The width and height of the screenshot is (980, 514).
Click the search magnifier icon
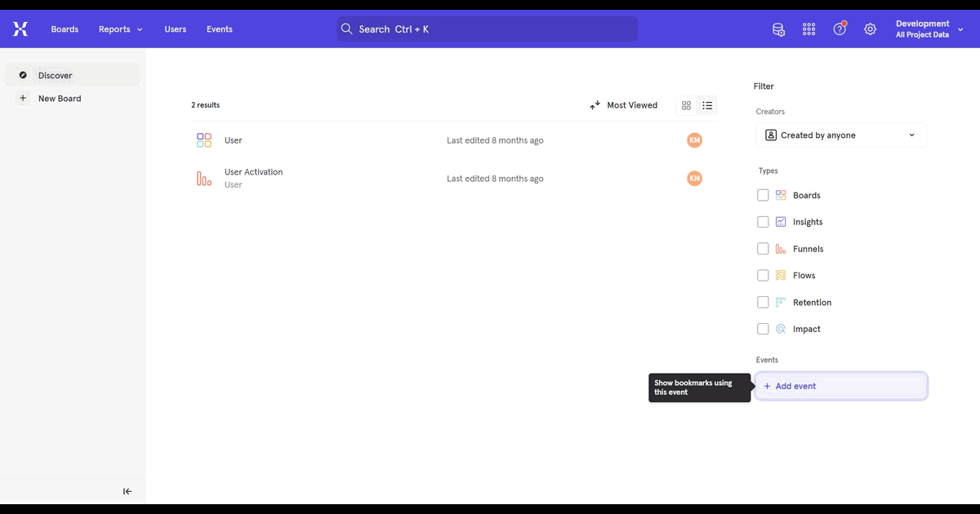click(347, 29)
